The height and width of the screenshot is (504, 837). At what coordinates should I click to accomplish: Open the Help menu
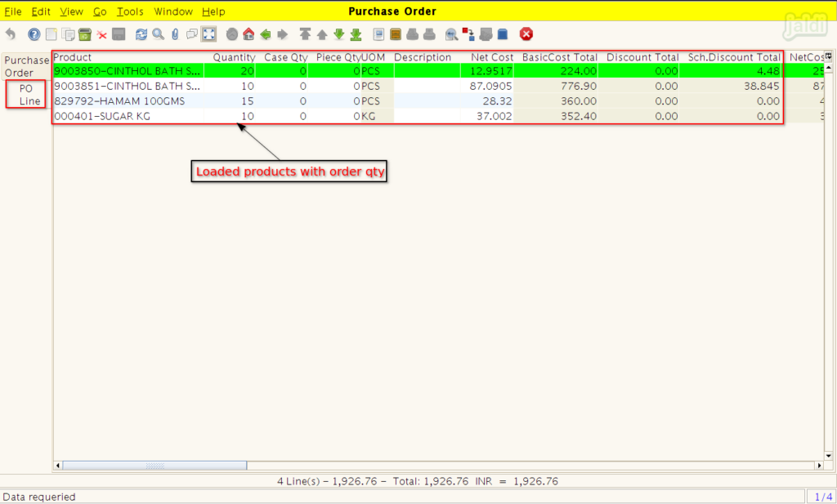(x=213, y=11)
